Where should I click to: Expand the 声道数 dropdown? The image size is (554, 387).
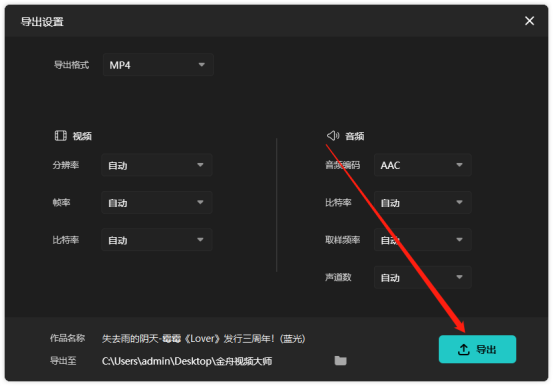423,277
